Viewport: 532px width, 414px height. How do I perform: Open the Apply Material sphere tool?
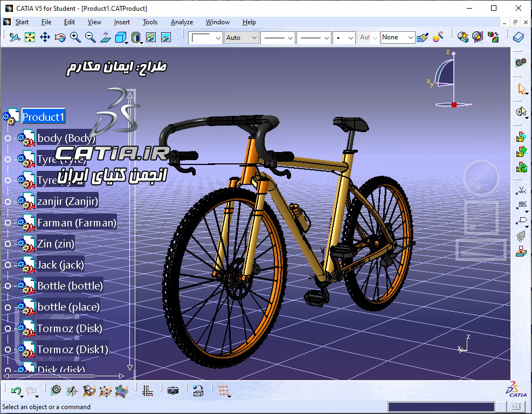(x=438, y=37)
